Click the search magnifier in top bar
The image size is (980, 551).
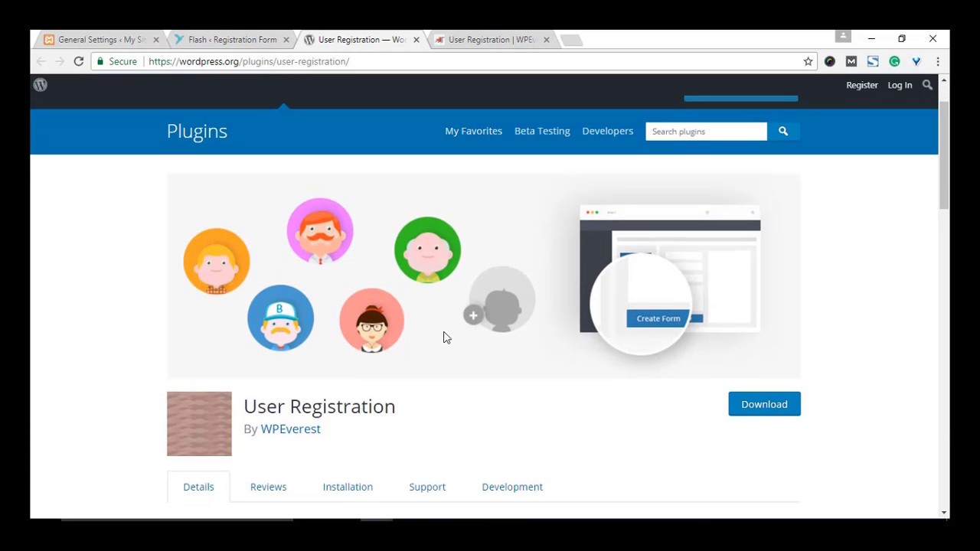tap(927, 85)
